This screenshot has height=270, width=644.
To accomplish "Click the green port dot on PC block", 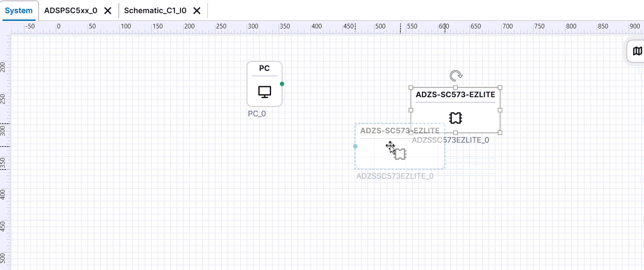I will [282, 84].
